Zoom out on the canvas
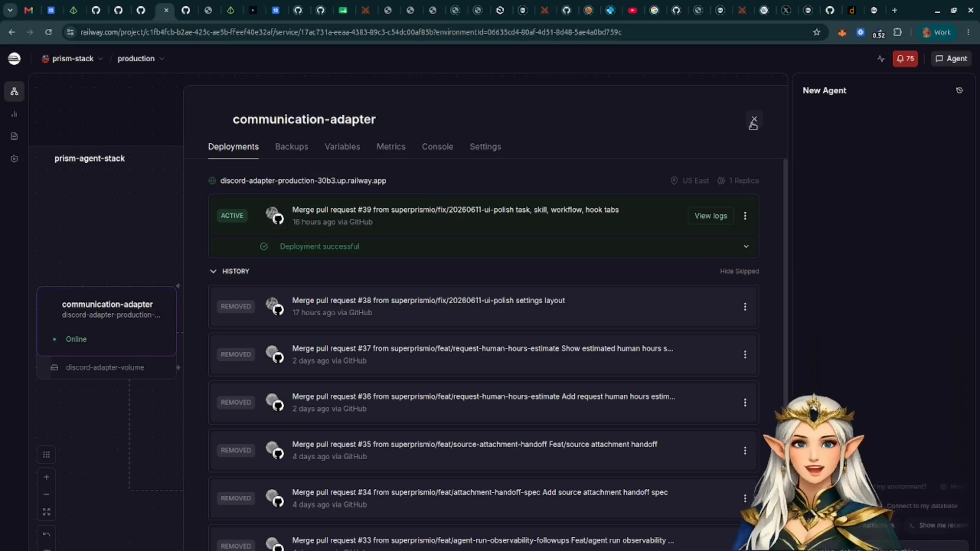This screenshot has width=980, height=551. pyautogui.click(x=46, y=494)
